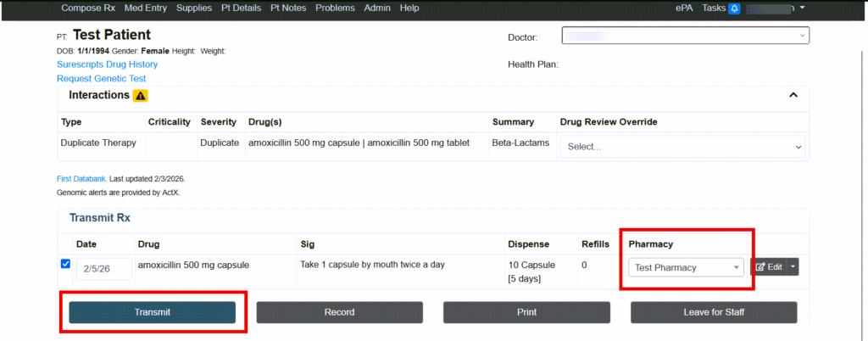Click the Print button
Viewport: 868px width, 341px height.
pos(526,312)
